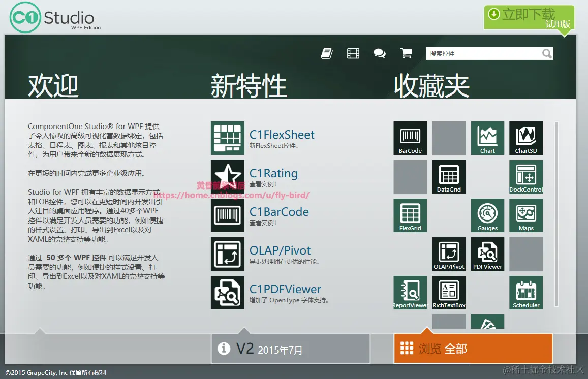Click the favorites panel vertical scrollbar
Screen dimensions: 588x379
556,214
